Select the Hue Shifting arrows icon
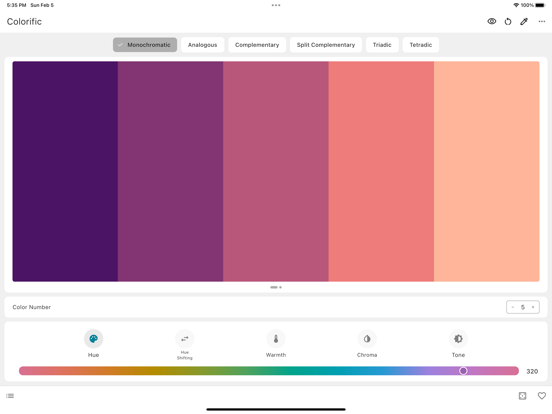Screen dimensions: 552x414 click(184, 339)
